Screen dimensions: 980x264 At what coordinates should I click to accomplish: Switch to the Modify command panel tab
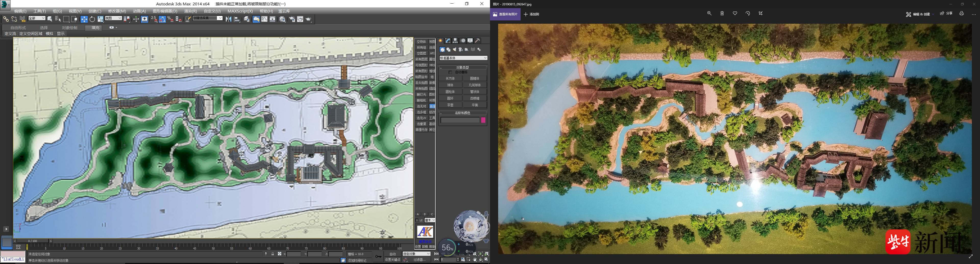[448, 41]
